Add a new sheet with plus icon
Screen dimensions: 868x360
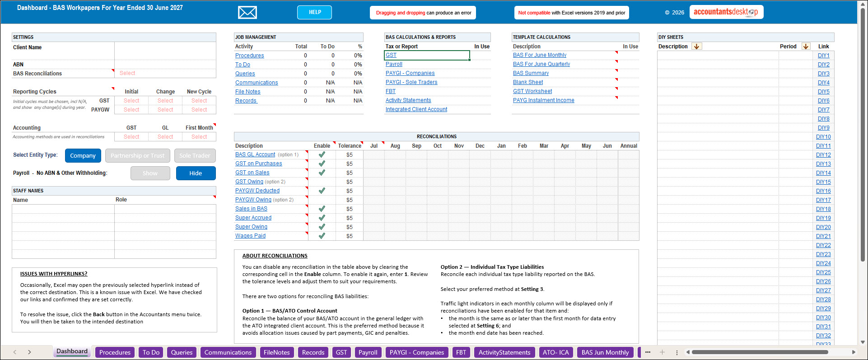pos(662,352)
